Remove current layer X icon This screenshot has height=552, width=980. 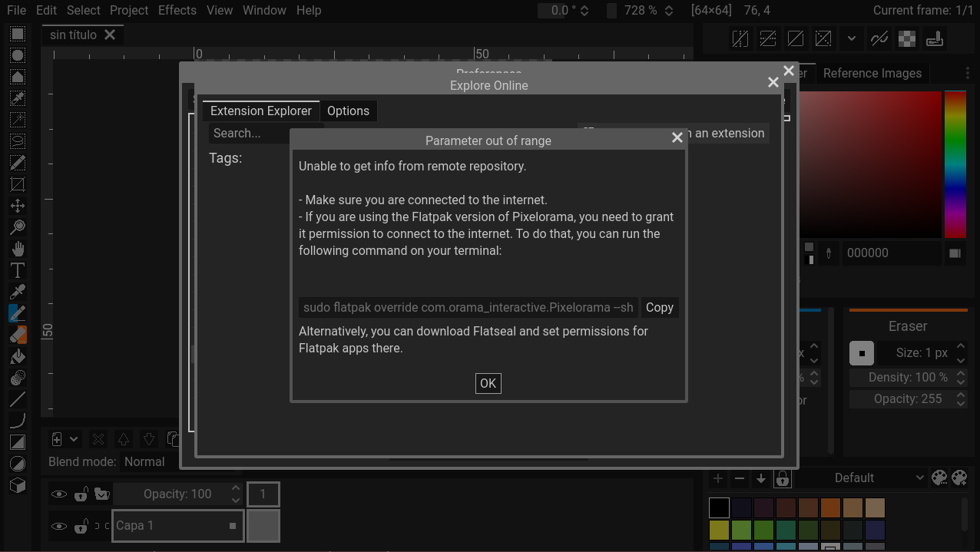pyautogui.click(x=98, y=439)
